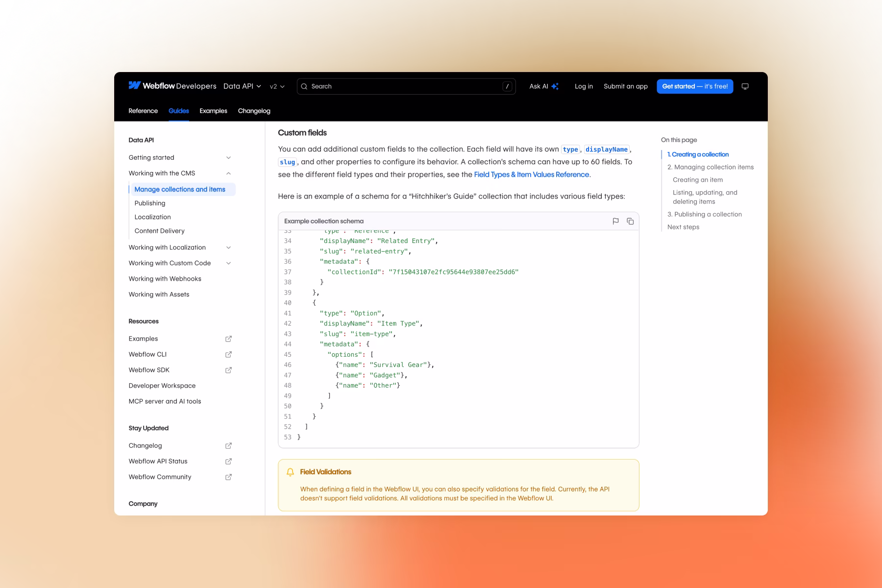Image resolution: width=882 pixels, height=588 pixels.
Task: Jump to Creating an item section
Action: click(698, 180)
